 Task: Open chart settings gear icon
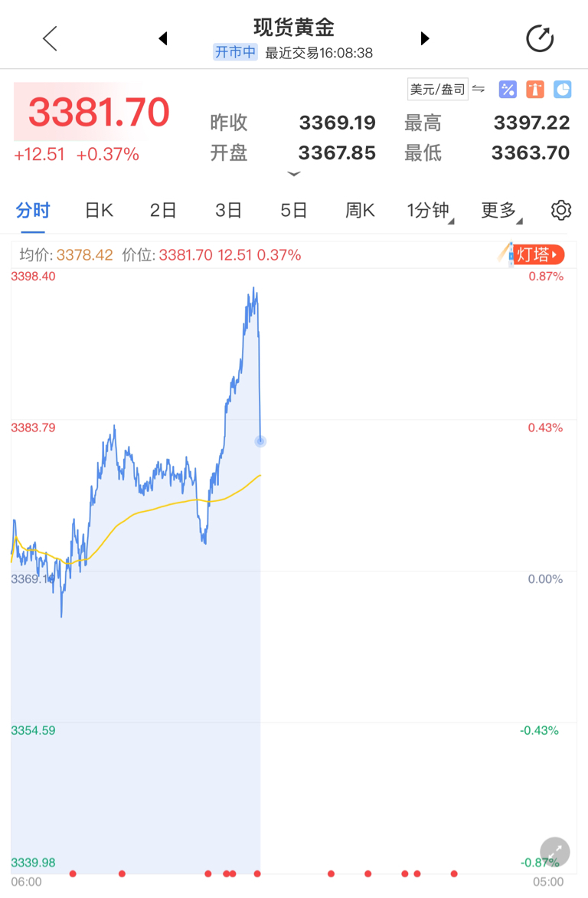coord(561,210)
